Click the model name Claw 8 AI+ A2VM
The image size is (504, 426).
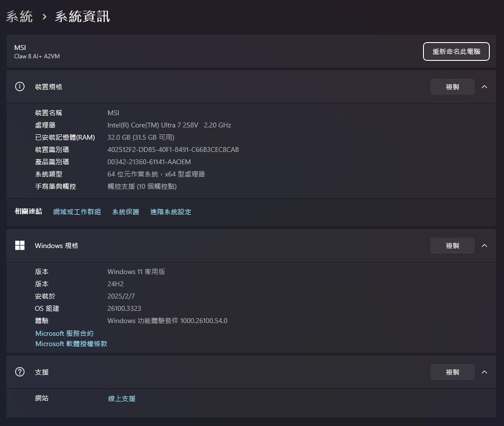[x=37, y=56]
